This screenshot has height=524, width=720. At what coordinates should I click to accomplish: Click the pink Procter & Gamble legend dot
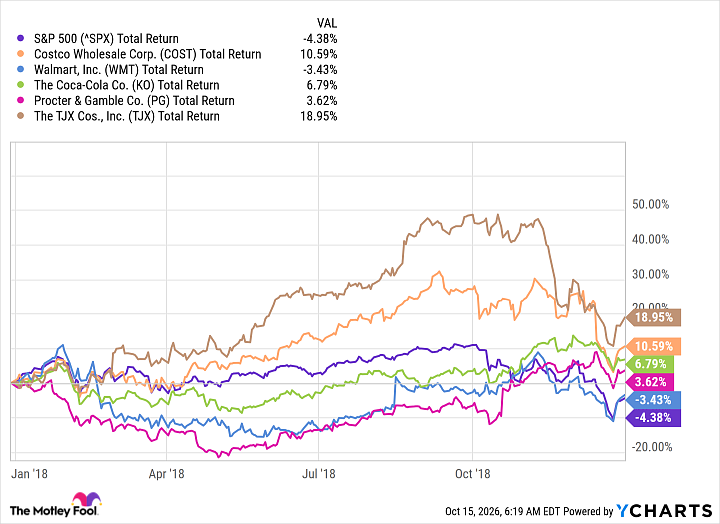click(x=20, y=101)
